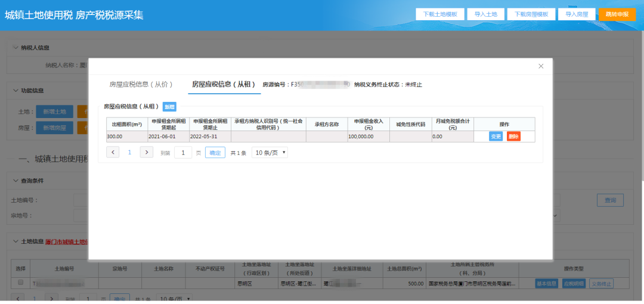
Task: Click the 申报租金收入(元) column header
Action: pos(369,125)
